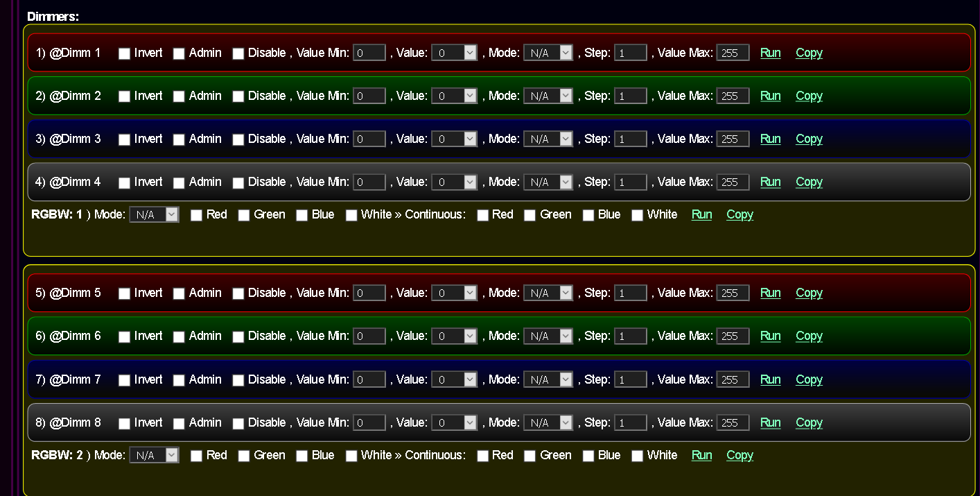Click the @Dimm 1 label
Image resolution: width=980 pixels, height=496 pixels.
tap(75, 53)
